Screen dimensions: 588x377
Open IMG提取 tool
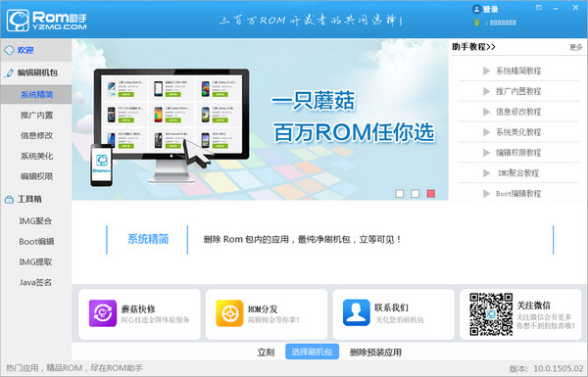pyautogui.click(x=36, y=262)
